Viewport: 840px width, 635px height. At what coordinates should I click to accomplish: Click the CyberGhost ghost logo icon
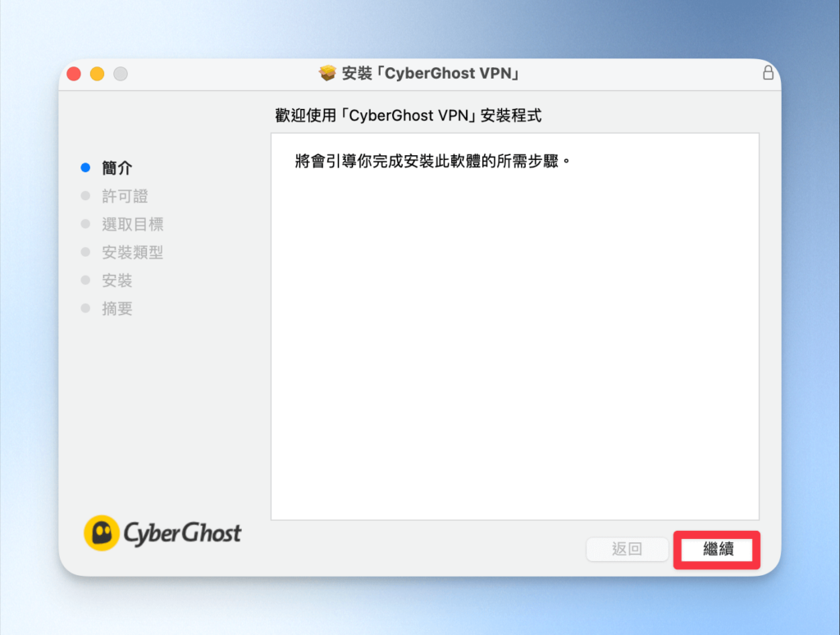(101, 532)
